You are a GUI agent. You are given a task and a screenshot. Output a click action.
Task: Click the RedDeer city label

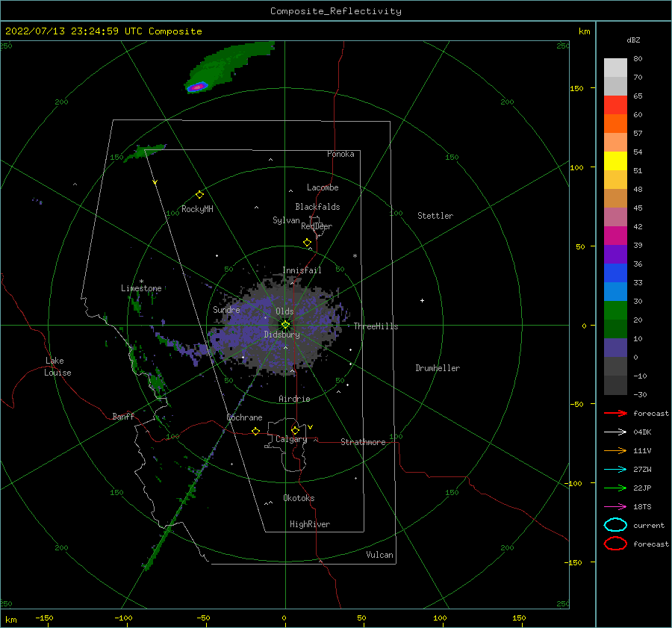click(x=317, y=226)
